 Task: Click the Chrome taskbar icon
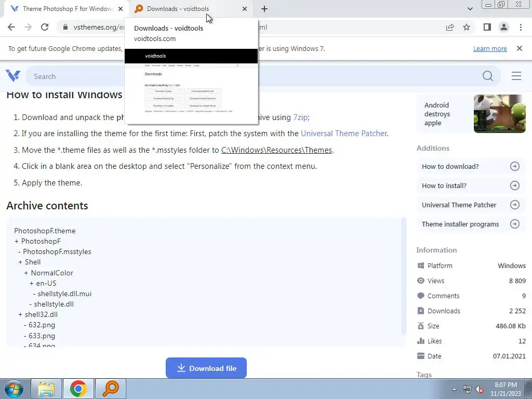(78, 389)
